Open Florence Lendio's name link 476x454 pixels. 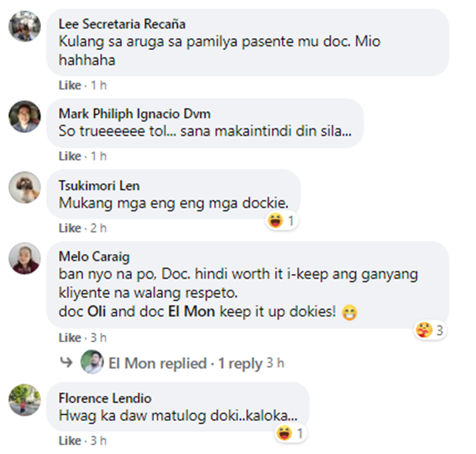click(x=105, y=398)
